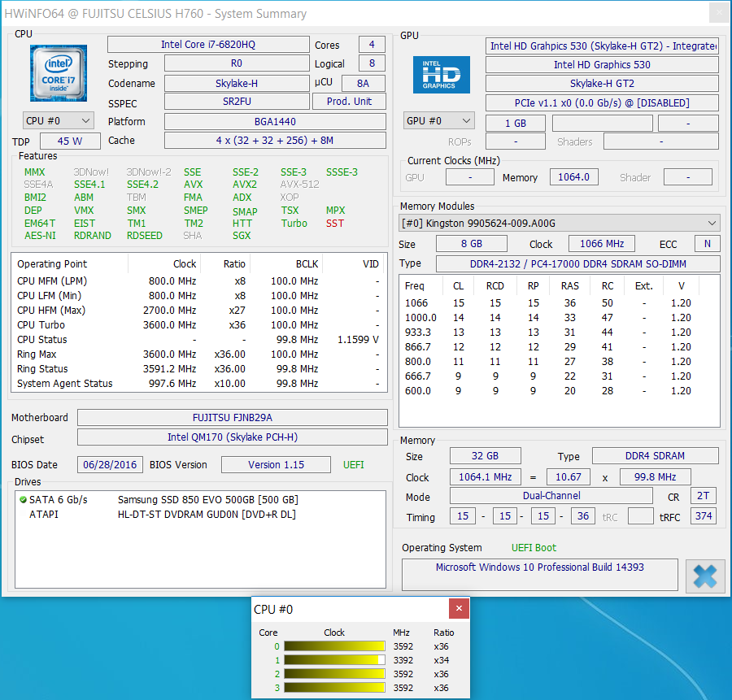
Task: Click the Codename Skylake-H field
Action: pyautogui.click(x=237, y=84)
